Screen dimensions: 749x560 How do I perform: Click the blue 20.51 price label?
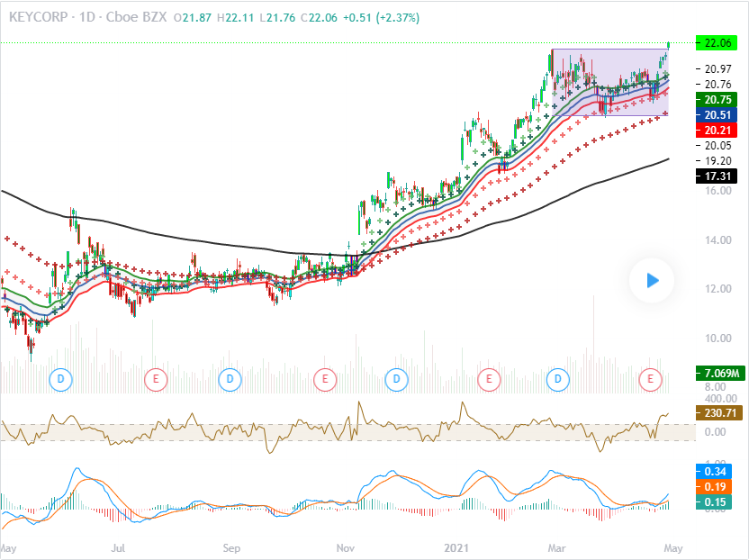717,114
